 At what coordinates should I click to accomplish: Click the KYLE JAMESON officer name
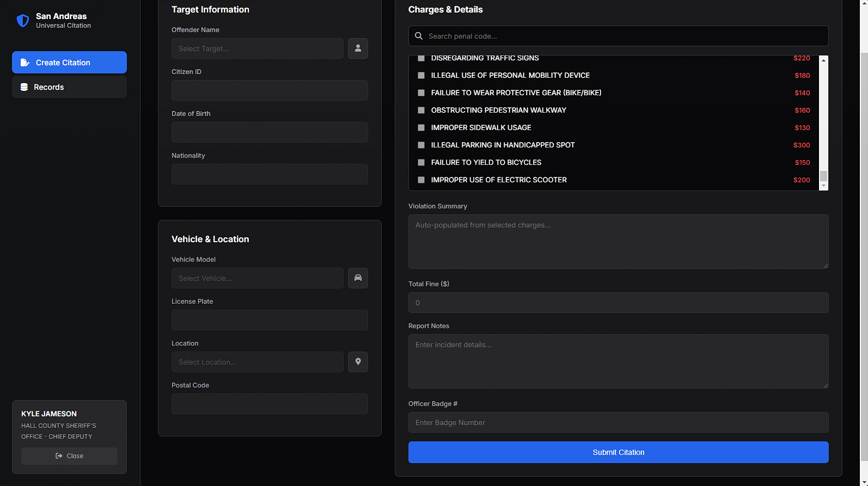49,414
